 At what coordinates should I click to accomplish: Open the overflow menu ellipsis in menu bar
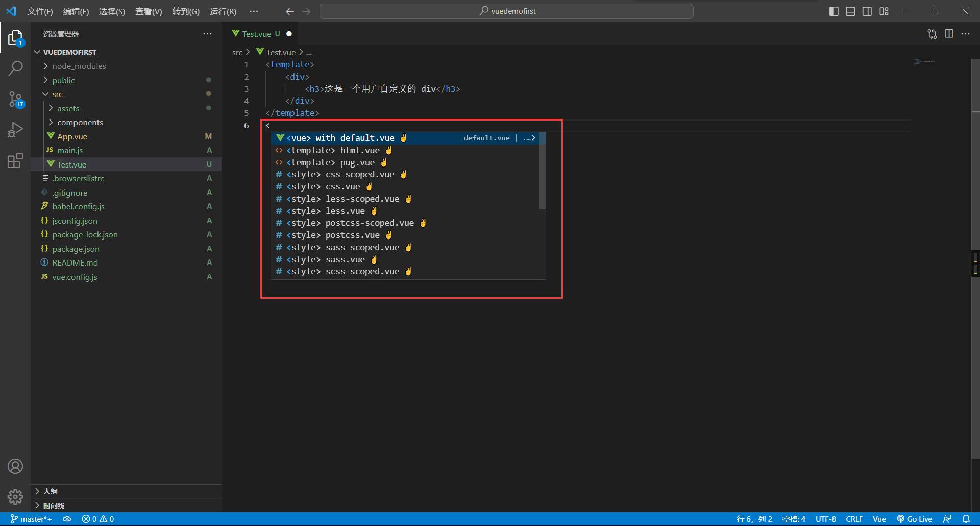click(254, 11)
